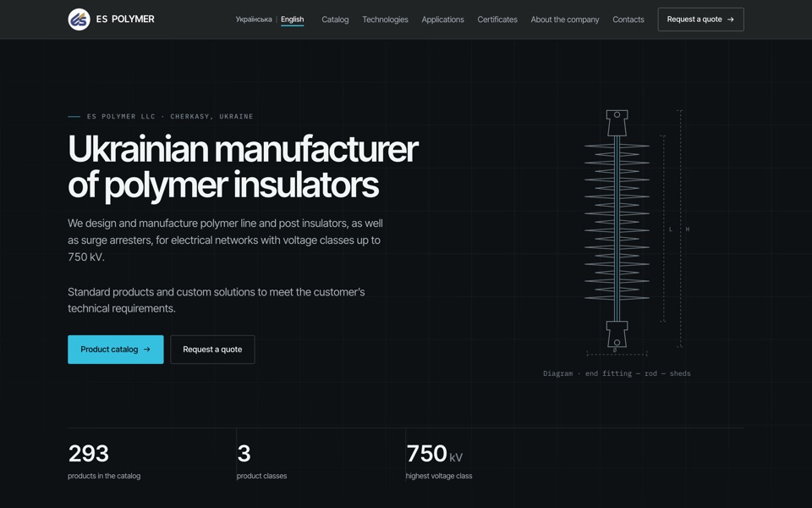Click 'highest voltage class' label

(x=439, y=476)
